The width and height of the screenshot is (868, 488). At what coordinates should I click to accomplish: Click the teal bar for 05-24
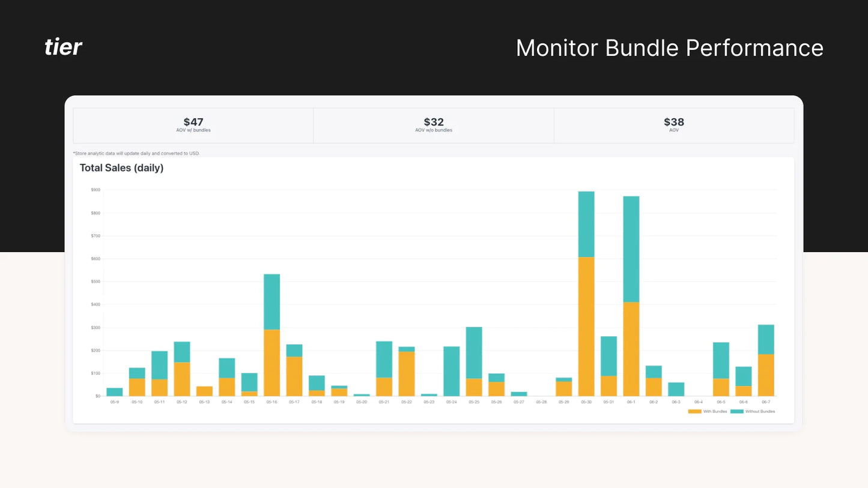(x=452, y=371)
